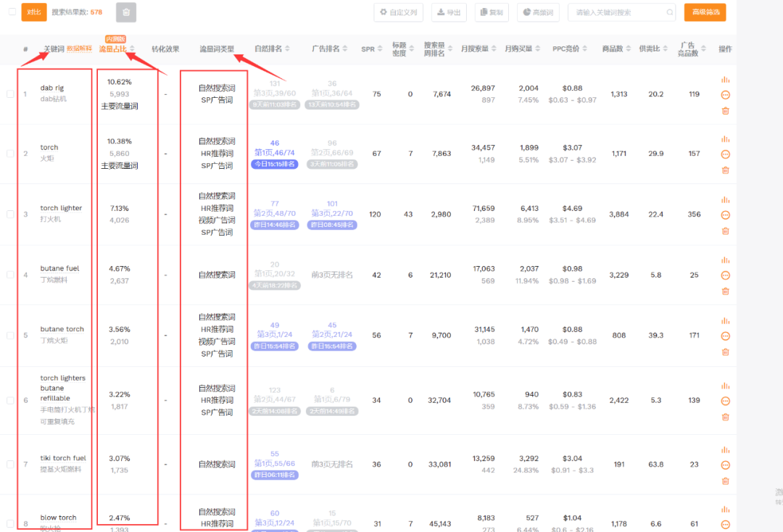
Task: Open 高级筛选 advanced filter
Action: pos(705,12)
